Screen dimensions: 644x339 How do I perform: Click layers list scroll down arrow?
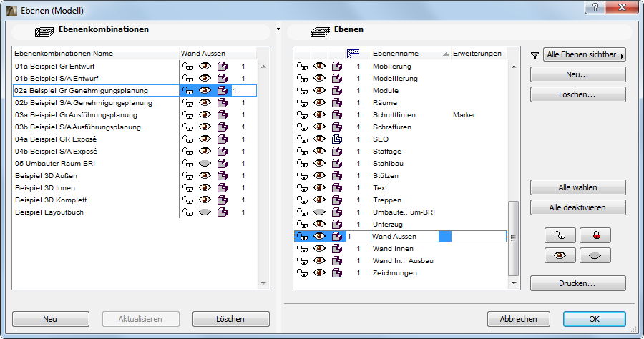point(513,282)
